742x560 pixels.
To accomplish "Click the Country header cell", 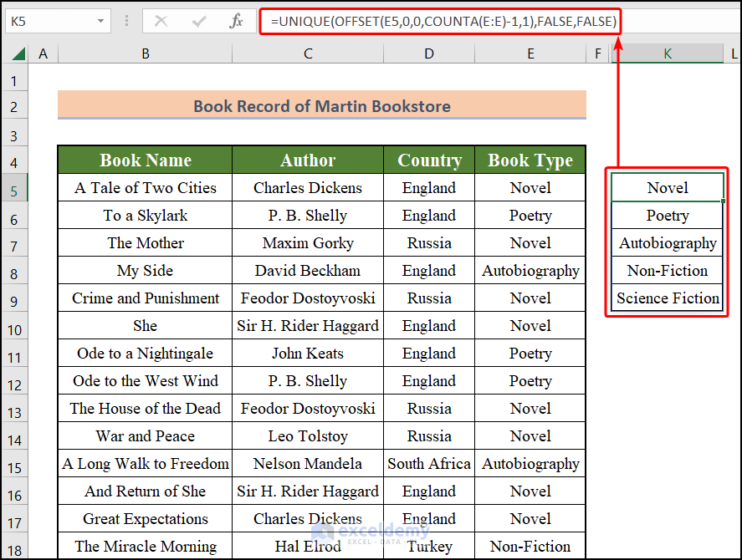I will [x=429, y=160].
